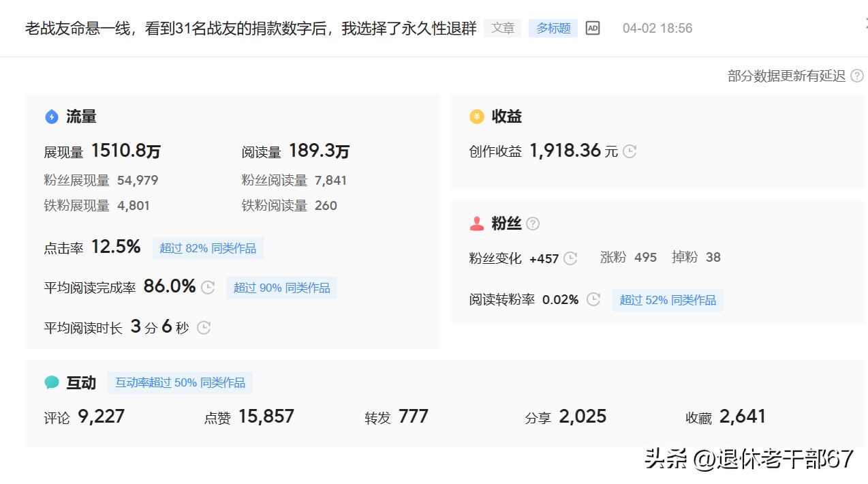The height and width of the screenshot is (484, 868).
Task: Click the blue lightning 流量 traffic icon
Action: [x=51, y=117]
